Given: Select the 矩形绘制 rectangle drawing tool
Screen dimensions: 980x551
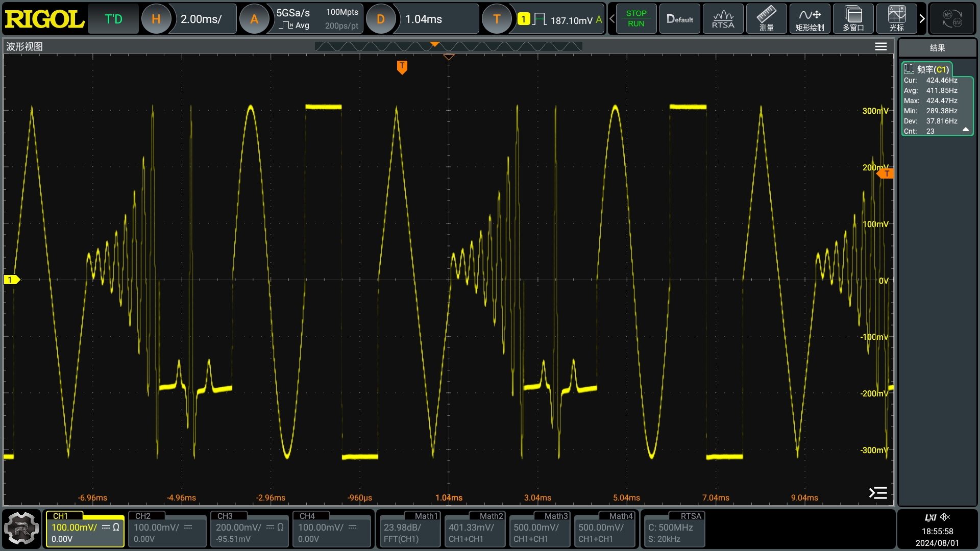Looking at the screenshot, I should click(810, 18).
